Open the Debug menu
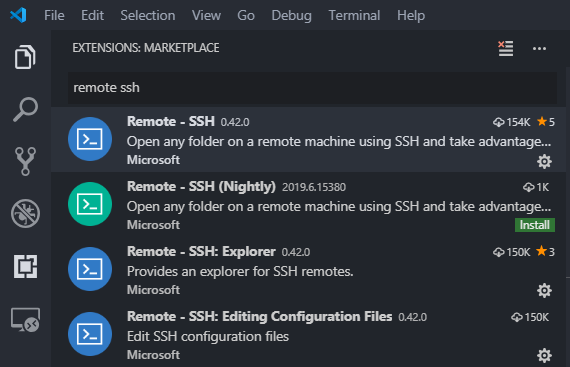570x367 pixels. tap(292, 16)
